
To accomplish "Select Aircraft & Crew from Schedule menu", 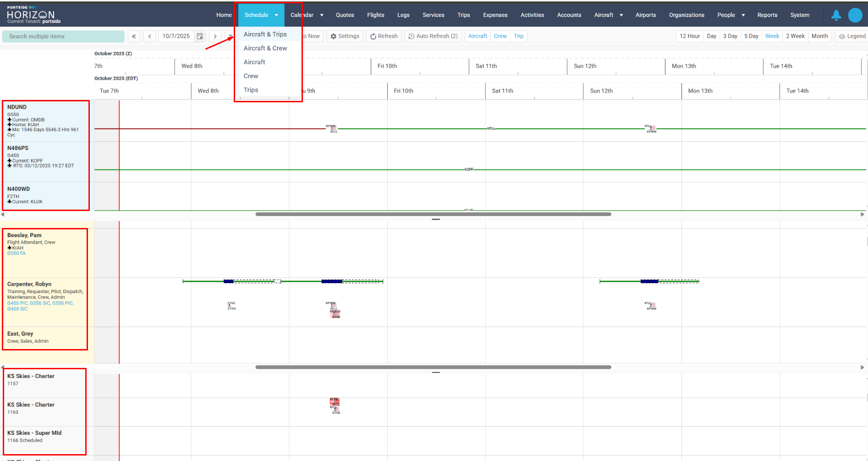I will coord(265,48).
